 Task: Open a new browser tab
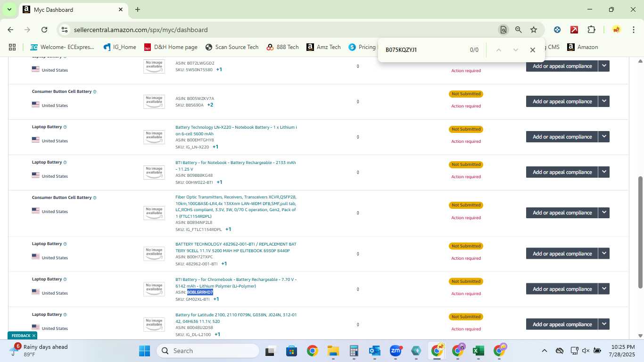click(138, 9)
